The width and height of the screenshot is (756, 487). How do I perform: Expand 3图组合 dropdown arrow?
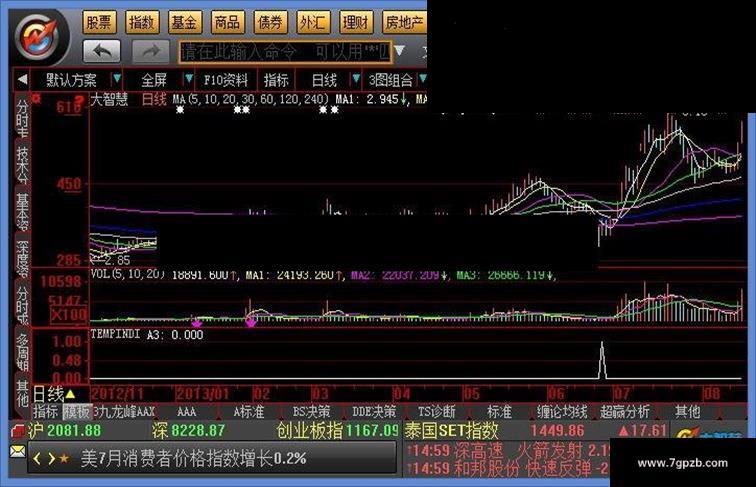422,79
